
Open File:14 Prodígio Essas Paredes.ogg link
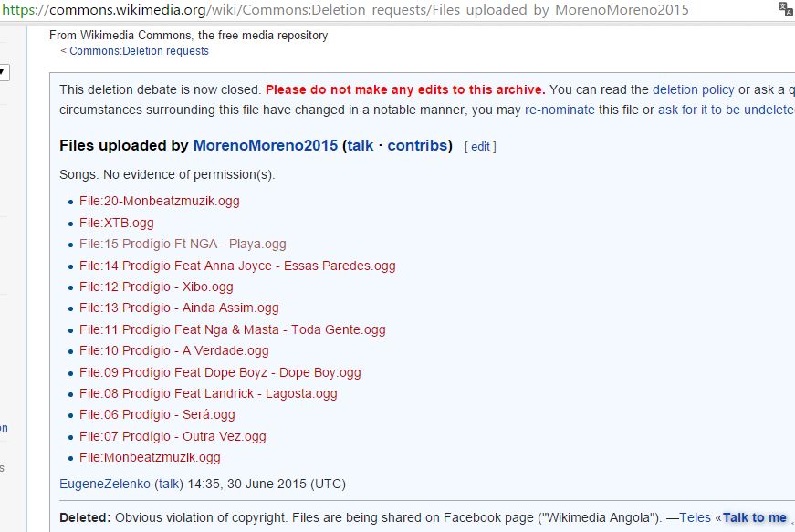pyautogui.click(x=237, y=266)
